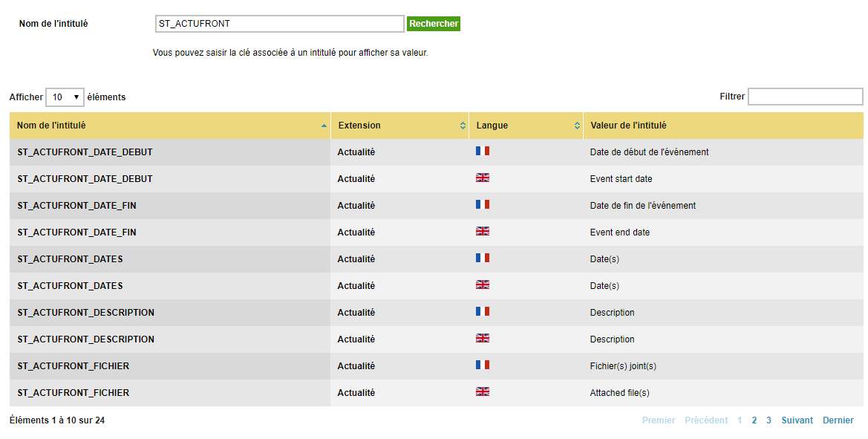Click the green Rechercher button

(434, 24)
